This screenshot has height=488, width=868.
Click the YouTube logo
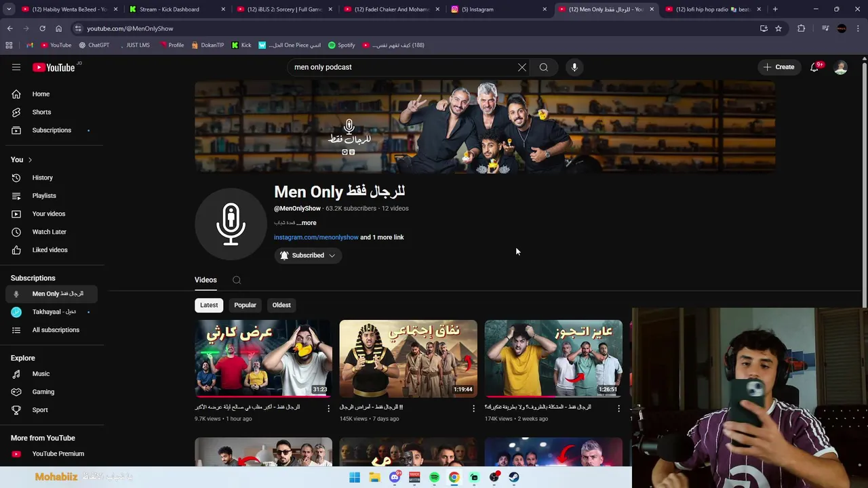click(54, 67)
